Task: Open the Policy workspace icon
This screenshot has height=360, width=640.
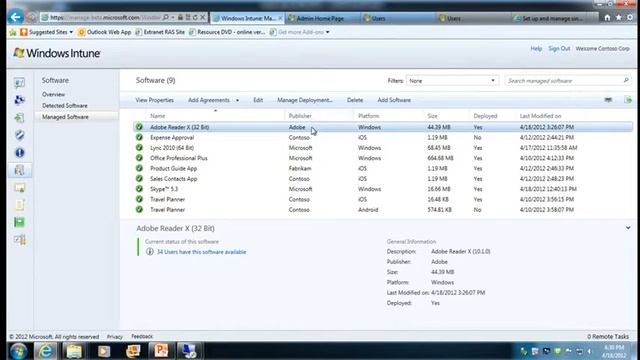Action: point(19,205)
